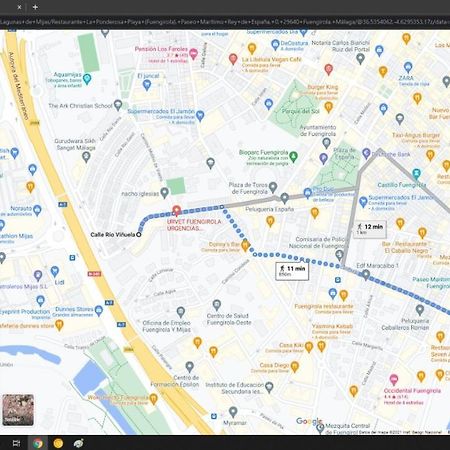Open a new browser tab

click(35, 7)
